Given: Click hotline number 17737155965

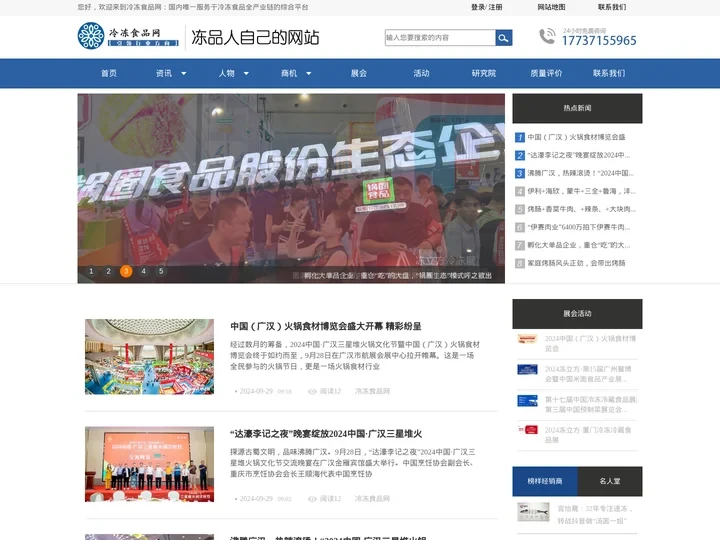Looking at the screenshot, I should point(599,41).
